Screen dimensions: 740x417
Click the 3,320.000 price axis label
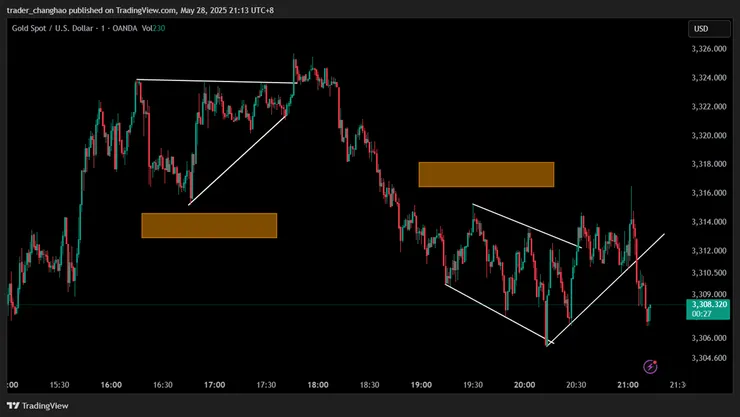point(709,135)
